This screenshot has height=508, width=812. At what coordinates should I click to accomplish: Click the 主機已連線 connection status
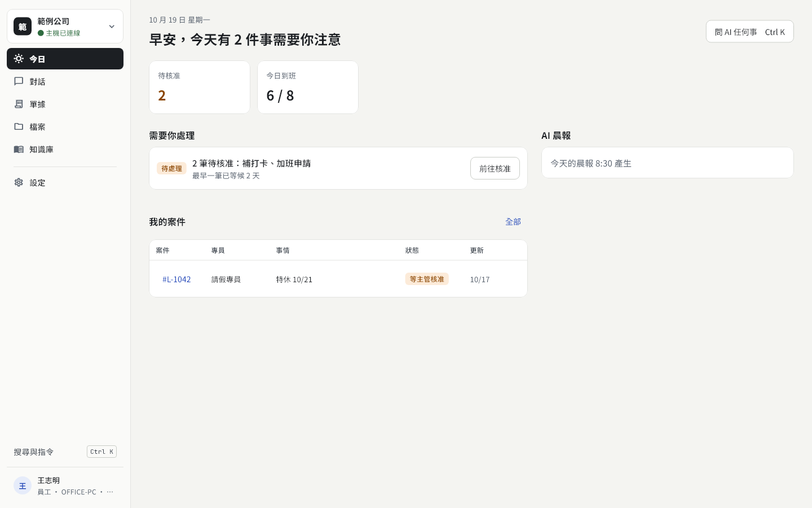coord(59,33)
